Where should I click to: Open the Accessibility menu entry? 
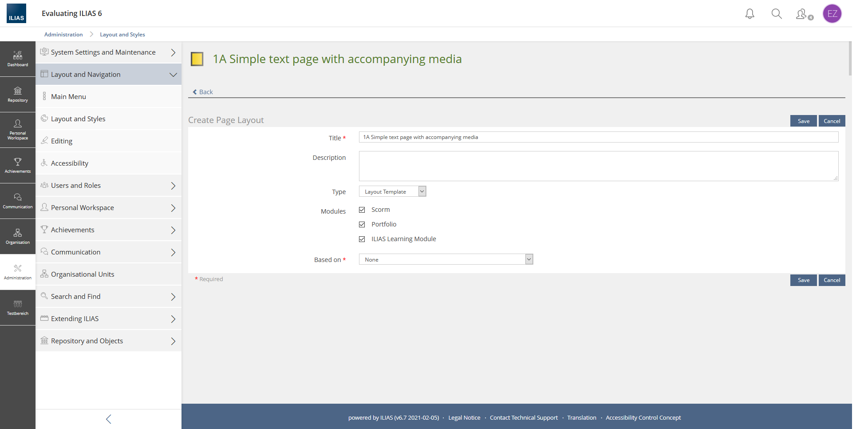(x=70, y=163)
